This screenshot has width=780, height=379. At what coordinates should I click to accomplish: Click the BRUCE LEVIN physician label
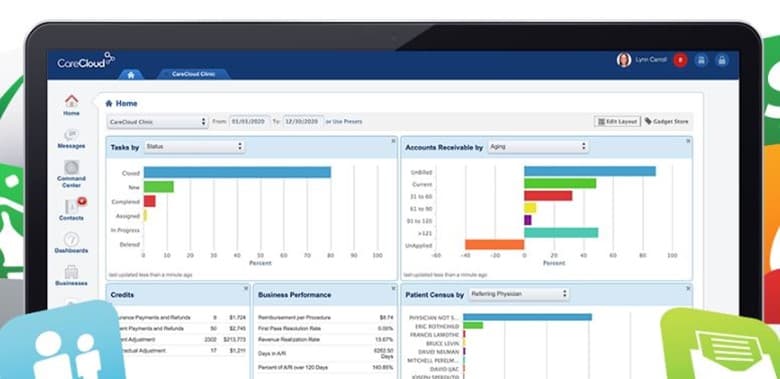(x=442, y=344)
